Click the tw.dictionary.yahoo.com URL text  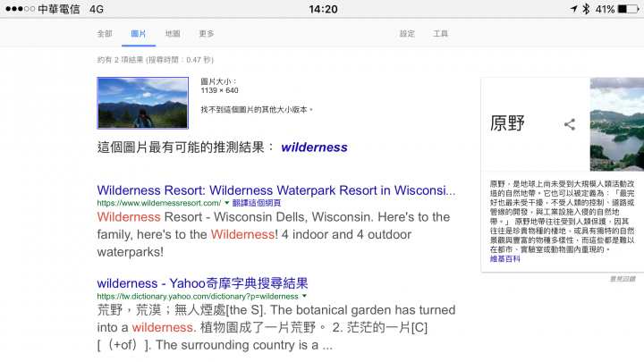pos(198,297)
